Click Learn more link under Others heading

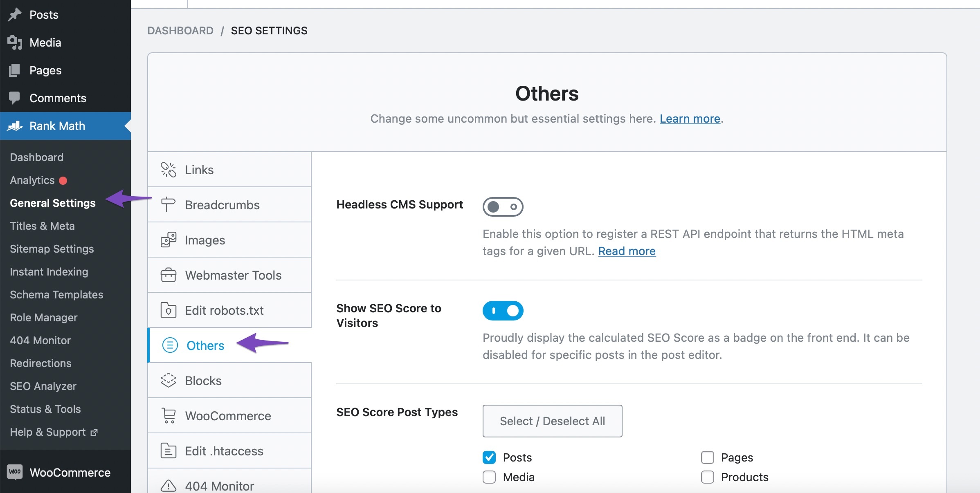click(690, 118)
